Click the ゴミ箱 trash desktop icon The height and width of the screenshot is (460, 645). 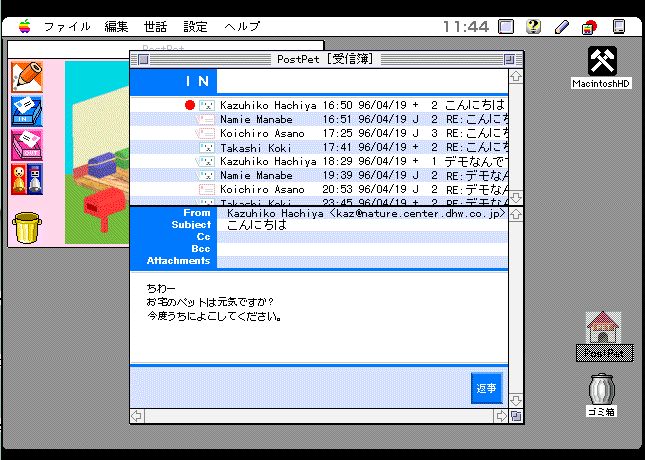pyautogui.click(x=601, y=394)
